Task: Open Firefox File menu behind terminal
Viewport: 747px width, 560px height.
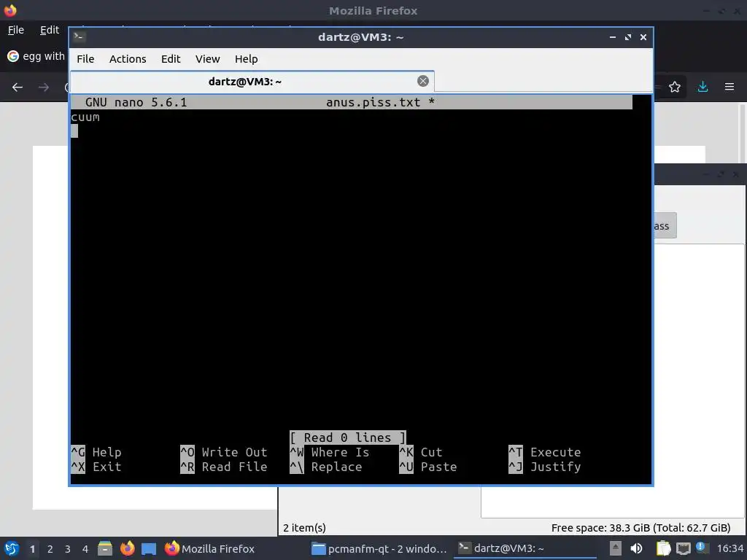Action: tap(16, 30)
